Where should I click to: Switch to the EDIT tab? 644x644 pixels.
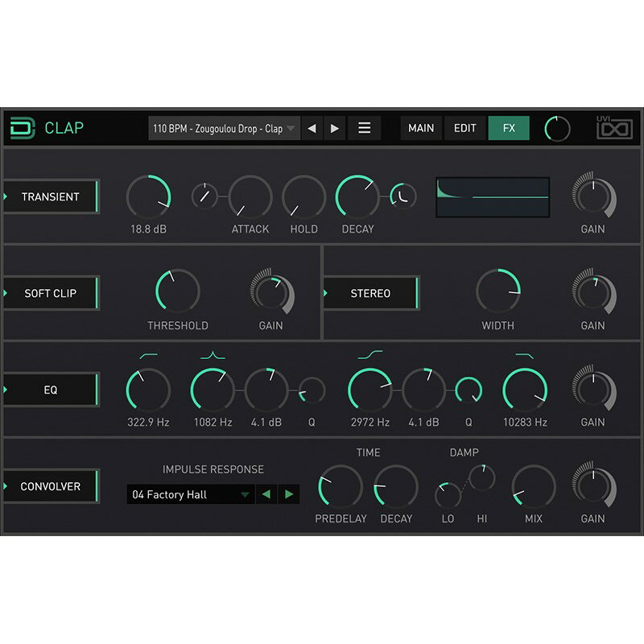[465, 128]
